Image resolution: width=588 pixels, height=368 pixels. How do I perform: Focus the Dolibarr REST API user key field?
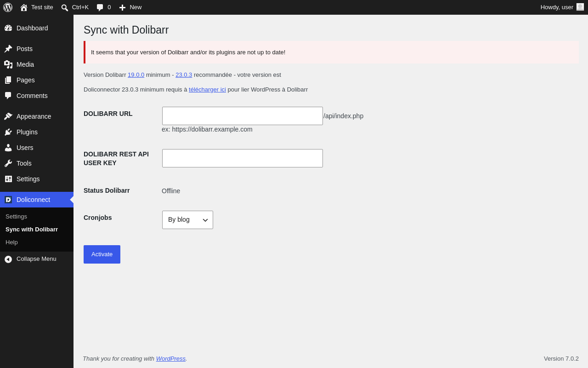243,158
